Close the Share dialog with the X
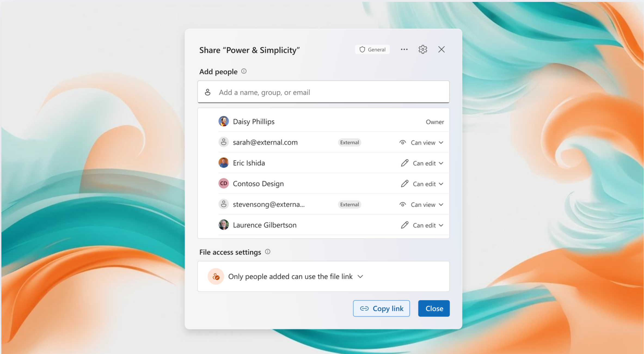644x354 pixels. [x=441, y=50]
